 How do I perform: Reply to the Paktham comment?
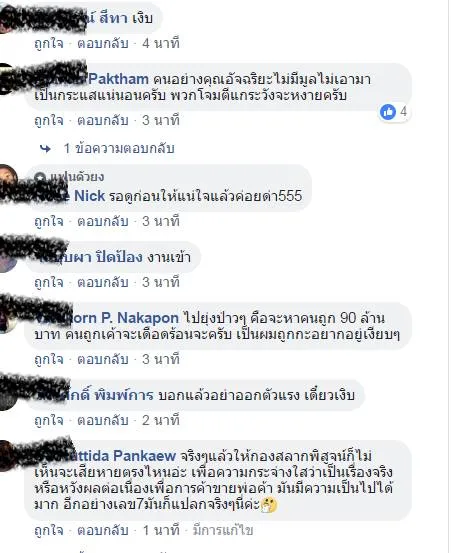(102, 121)
